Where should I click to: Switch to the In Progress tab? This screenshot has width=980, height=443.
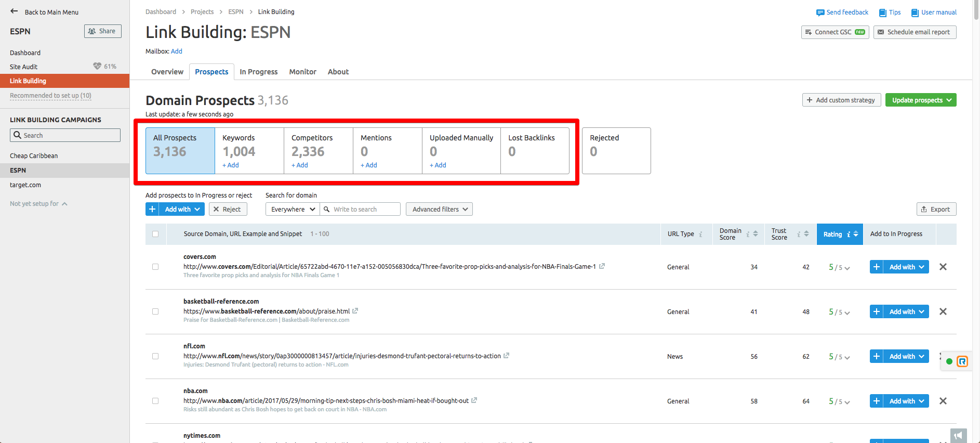259,72
